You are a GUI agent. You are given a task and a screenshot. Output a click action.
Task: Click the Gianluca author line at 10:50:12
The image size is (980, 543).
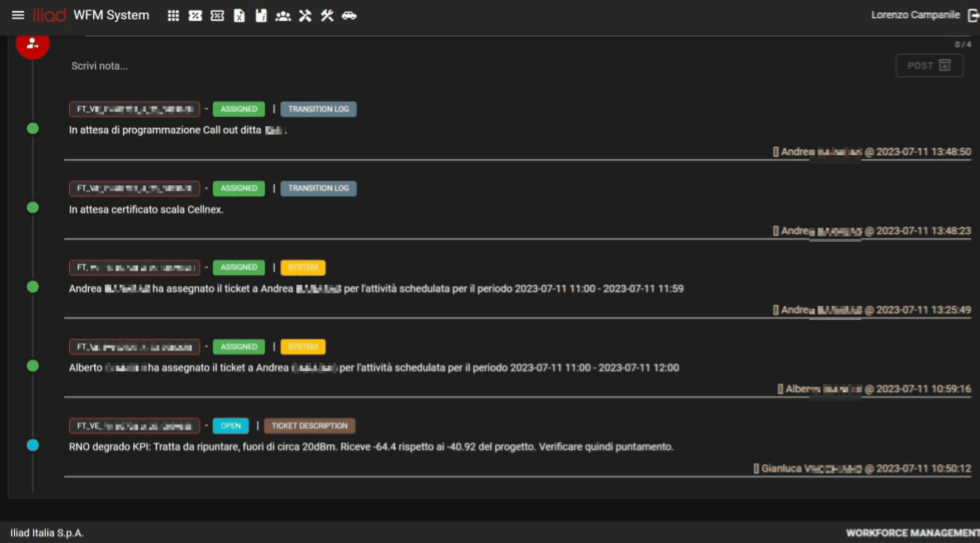[862, 469]
